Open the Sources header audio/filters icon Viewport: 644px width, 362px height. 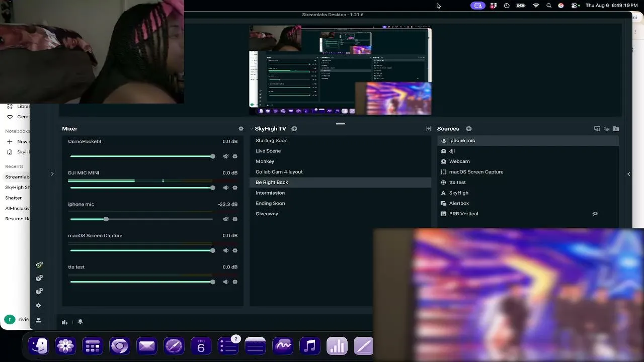click(x=607, y=129)
